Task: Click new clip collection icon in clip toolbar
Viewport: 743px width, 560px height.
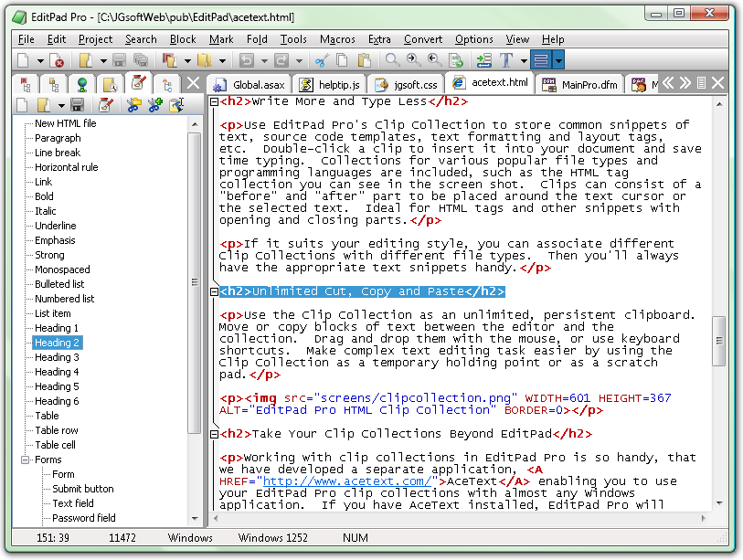Action: [22, 105]
